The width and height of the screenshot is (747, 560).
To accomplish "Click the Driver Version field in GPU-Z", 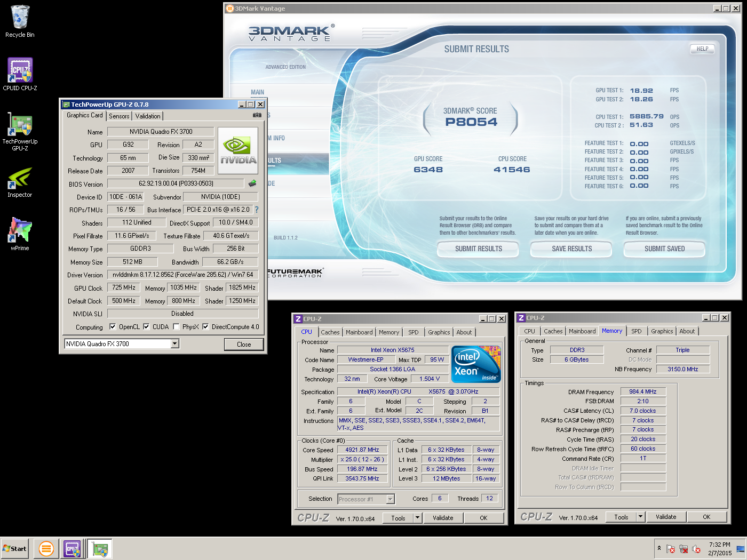I will [x=182, y=275].
